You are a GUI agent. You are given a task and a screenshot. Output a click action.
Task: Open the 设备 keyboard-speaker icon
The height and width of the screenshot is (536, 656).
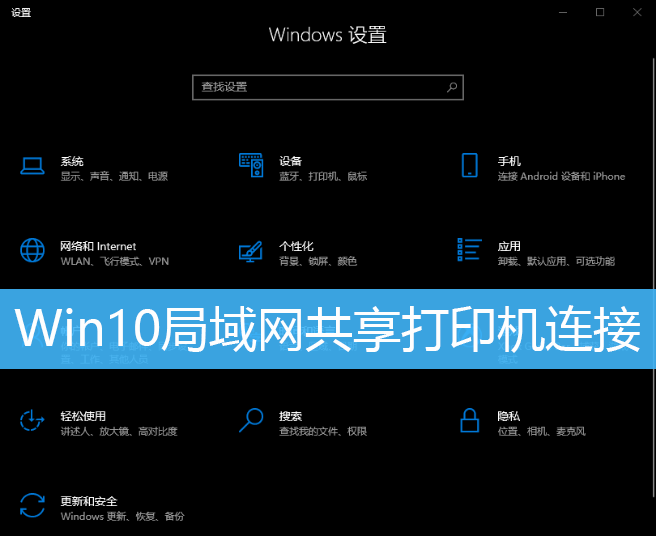point(251,165)
